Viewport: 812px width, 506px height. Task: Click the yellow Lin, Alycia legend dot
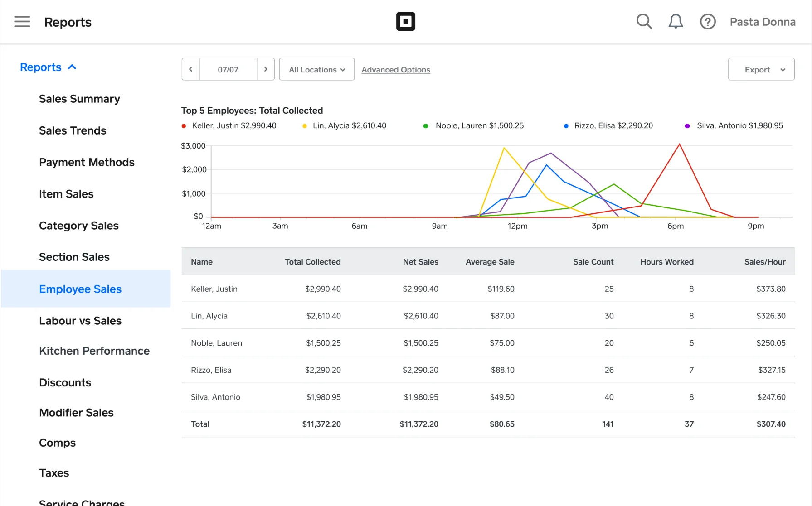[x=305, y=126]
